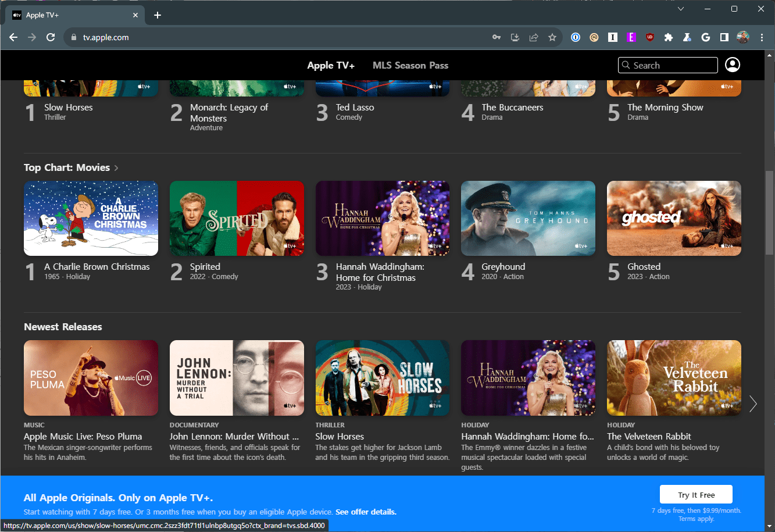Open the Slow Horses top chart title
The height and width of the screenshot is (532, 775).
click(x=68, y=107)
